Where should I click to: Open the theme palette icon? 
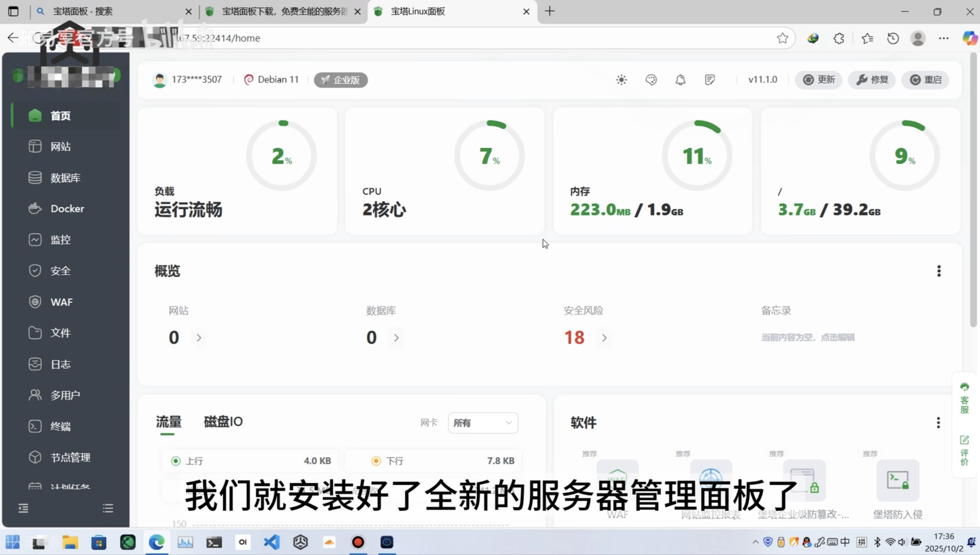point(651,80)
